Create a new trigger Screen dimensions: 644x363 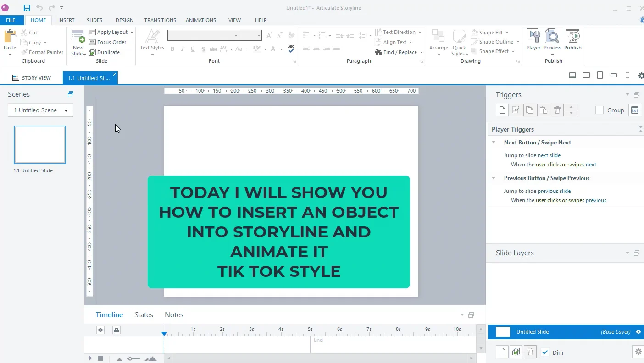point(502,110)
